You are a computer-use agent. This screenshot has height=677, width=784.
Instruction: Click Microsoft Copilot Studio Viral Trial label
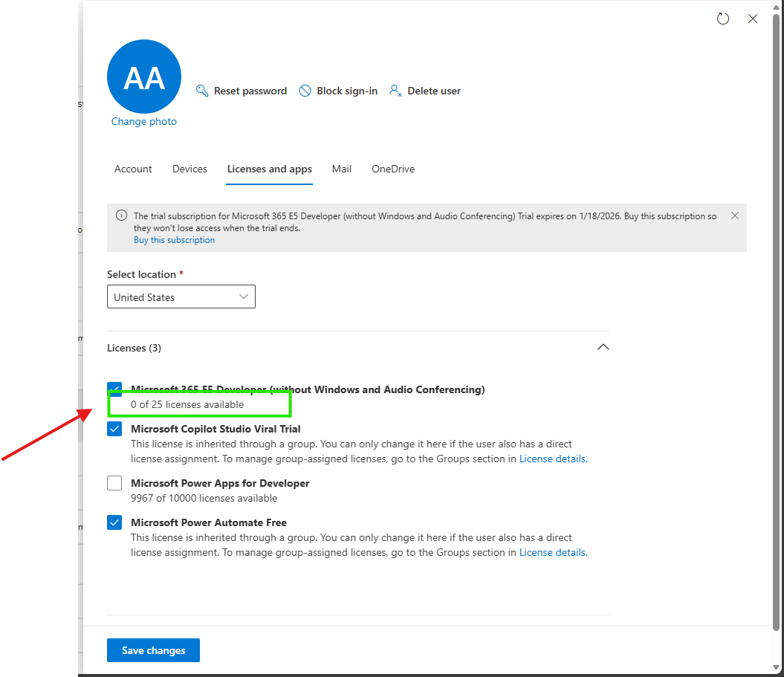coord(216,429)
